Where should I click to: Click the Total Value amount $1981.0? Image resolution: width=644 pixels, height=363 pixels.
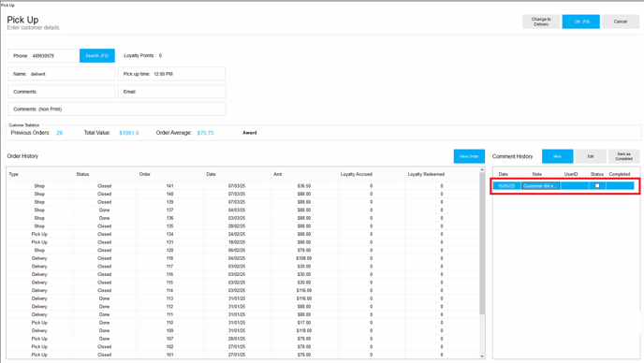click(x=129, y=133)
